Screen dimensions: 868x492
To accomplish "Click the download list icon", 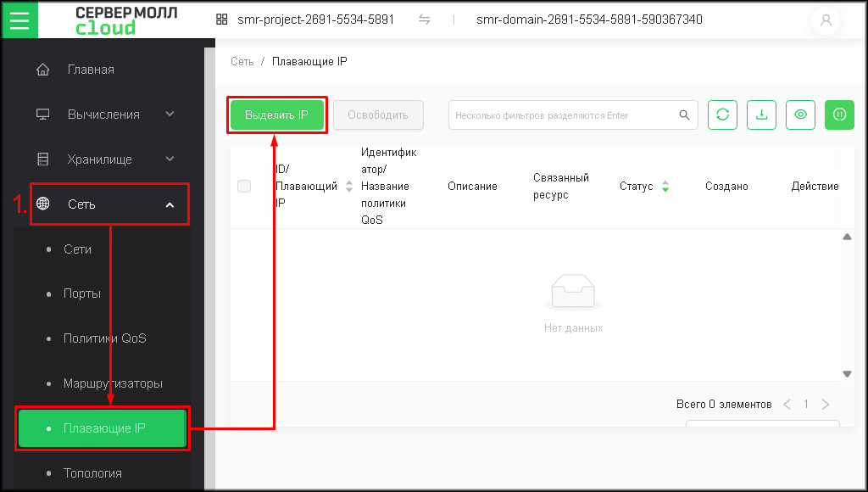I will pos(761,115).
